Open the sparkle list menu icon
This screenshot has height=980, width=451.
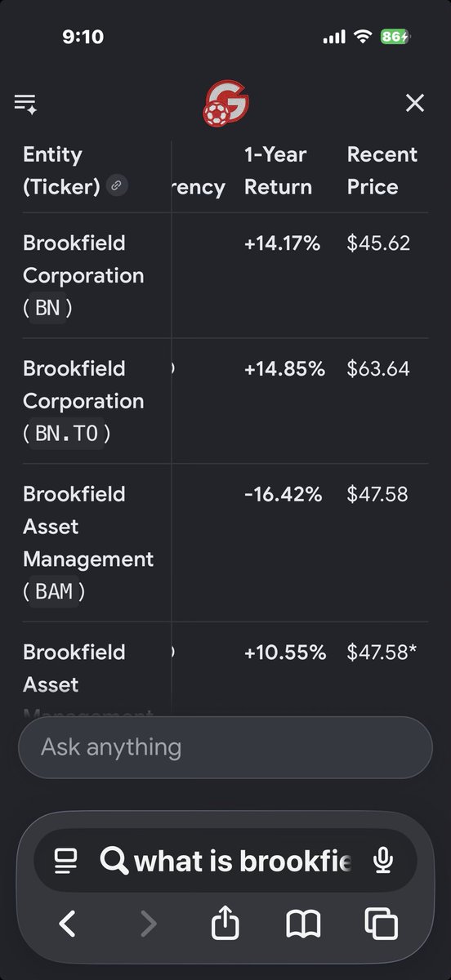[x=25, y=104]
